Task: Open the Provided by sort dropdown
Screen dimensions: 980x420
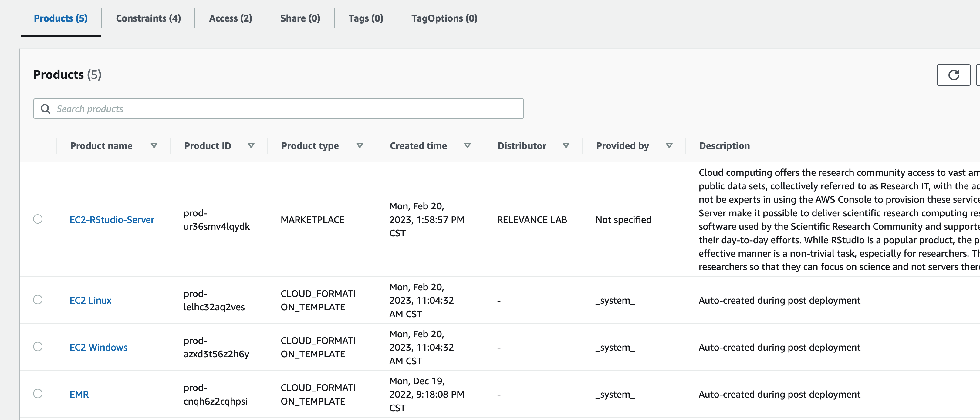Action: click(669, 145)
